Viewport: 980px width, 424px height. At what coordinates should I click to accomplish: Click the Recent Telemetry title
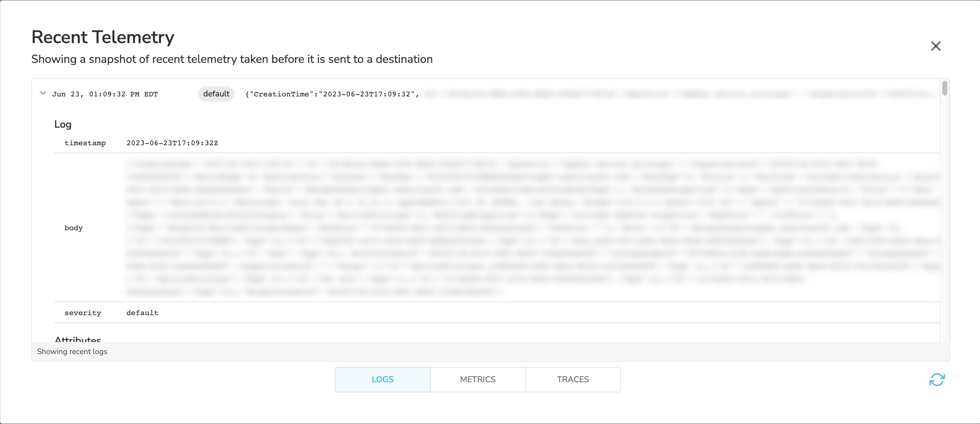tap(102, 37)
